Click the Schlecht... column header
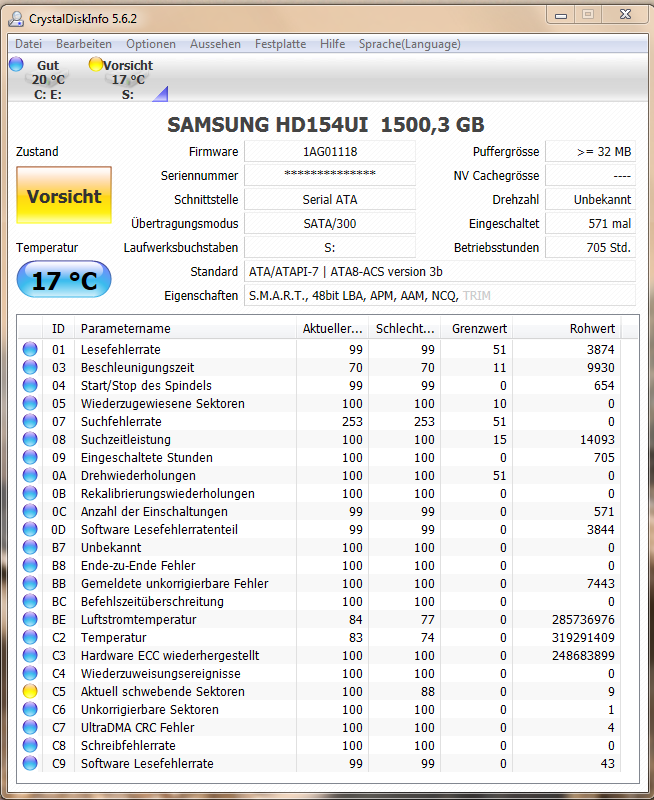This screenshot has height=800, width=654. pos(405,329)
